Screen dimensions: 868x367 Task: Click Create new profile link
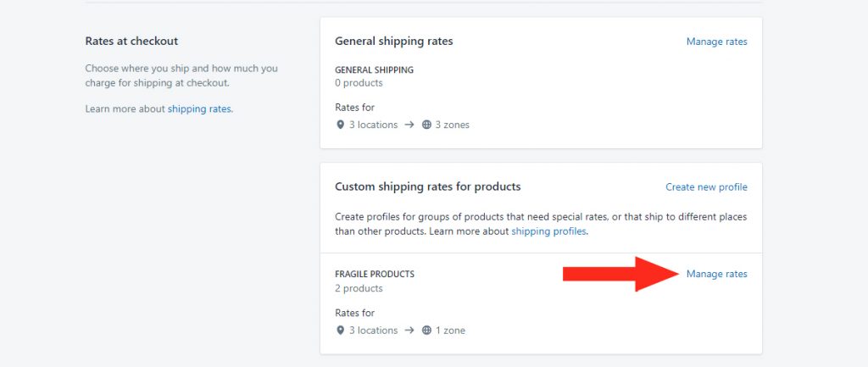pos(706,187)
